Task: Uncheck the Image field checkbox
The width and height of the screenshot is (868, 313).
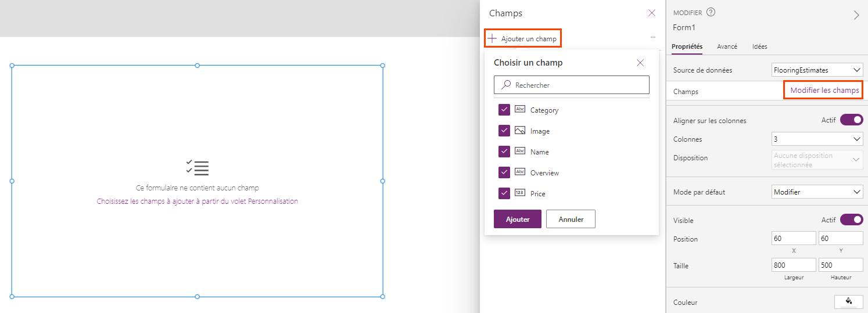Action: click(504, 131)
